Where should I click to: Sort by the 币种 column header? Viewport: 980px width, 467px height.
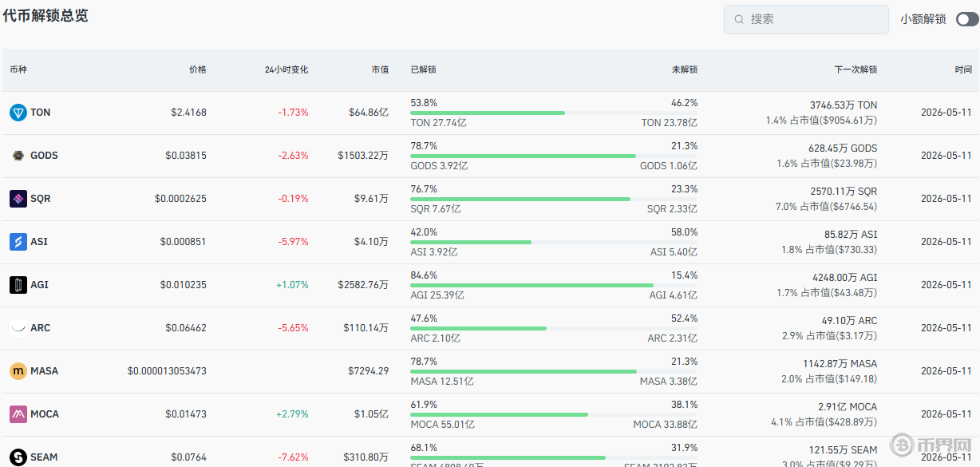[x=18, y=70]
